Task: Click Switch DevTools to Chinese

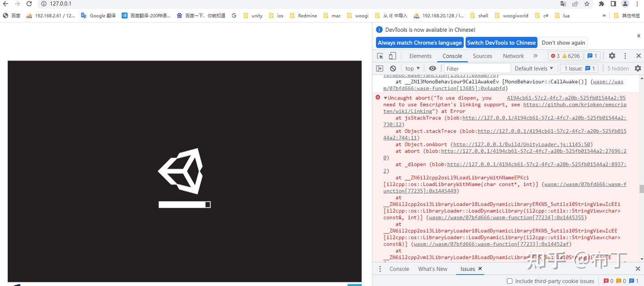Action: click(x=501, y=43)
